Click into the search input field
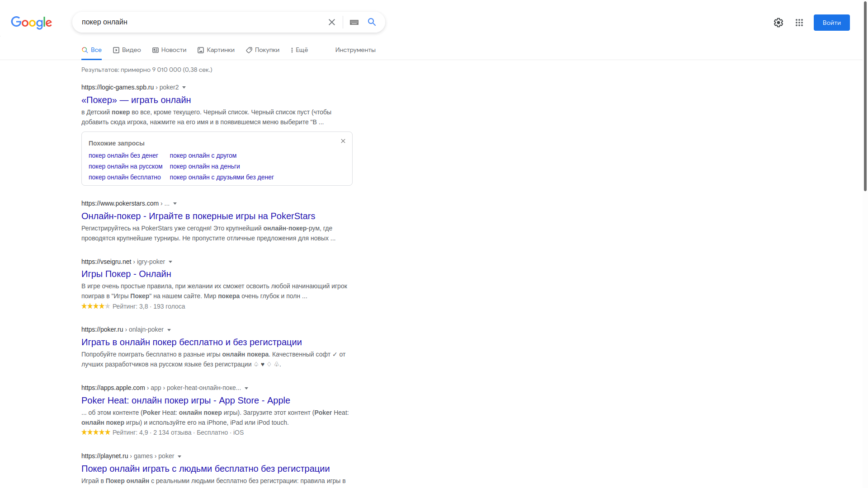The height and width of the screenshot is (488, 868). point(199,22)
